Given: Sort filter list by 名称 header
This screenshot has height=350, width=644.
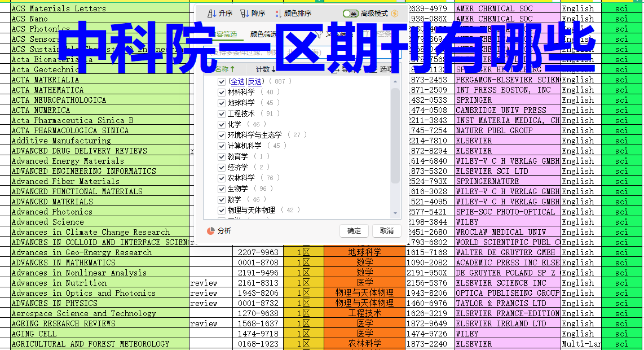Looking at the screenshot, I should [x=224, y=69].
